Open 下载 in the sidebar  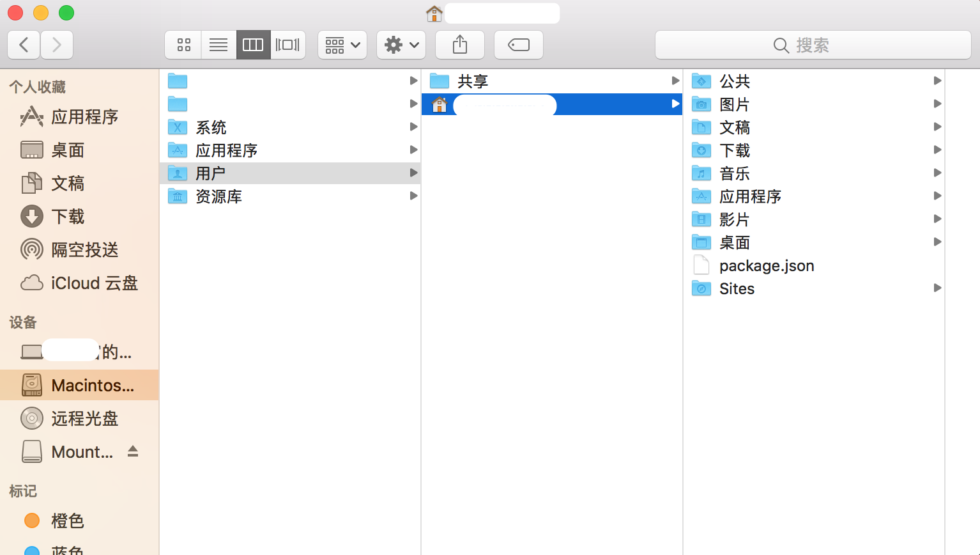(x=79, y=217)
